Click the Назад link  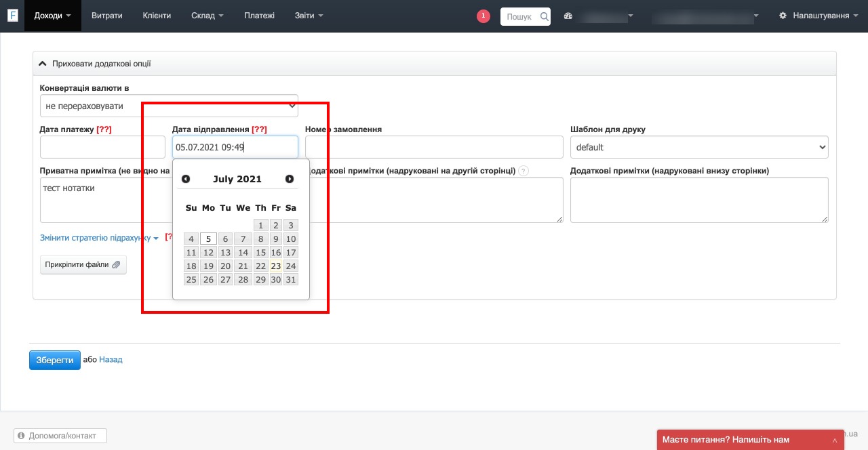click(x=111, y=360)
